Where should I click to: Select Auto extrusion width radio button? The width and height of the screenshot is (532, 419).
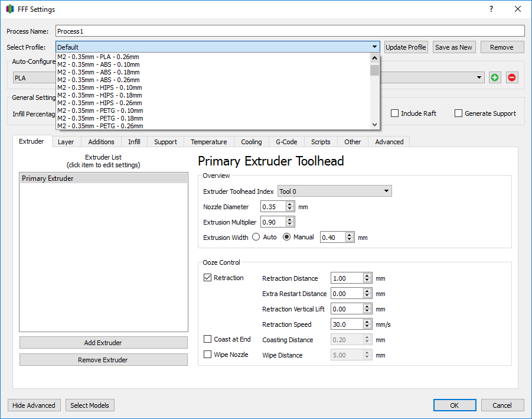pos(256,237)
